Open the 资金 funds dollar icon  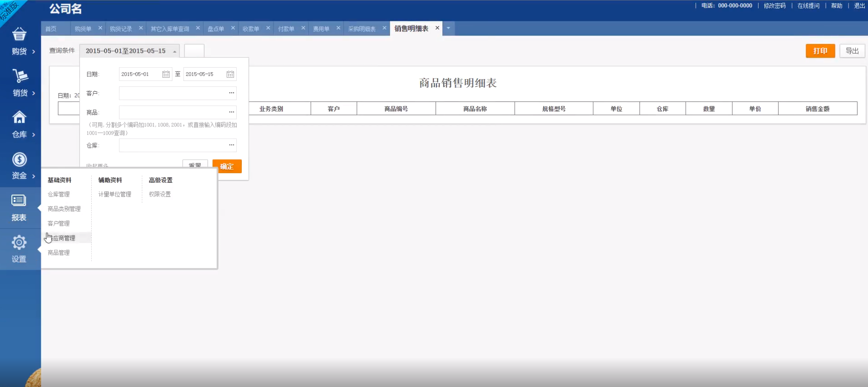19,160
